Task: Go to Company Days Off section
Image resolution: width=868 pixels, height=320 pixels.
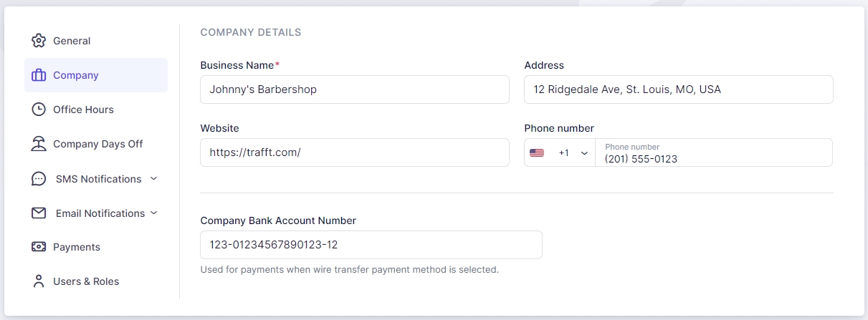Action: point(98,144)
